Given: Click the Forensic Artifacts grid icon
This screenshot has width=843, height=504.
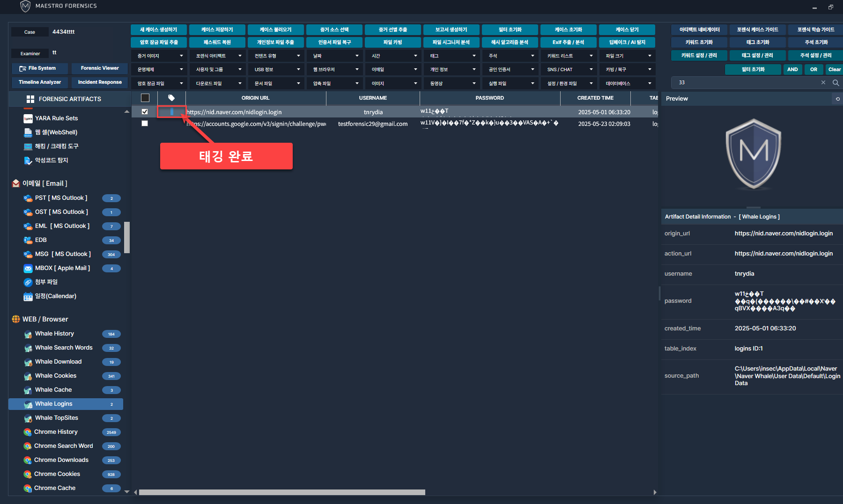Looking at the screenshot, I should (30, 99).
